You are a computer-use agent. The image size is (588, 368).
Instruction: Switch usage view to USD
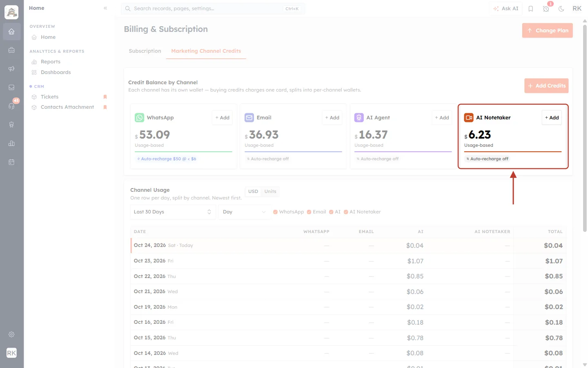[253, 191]
